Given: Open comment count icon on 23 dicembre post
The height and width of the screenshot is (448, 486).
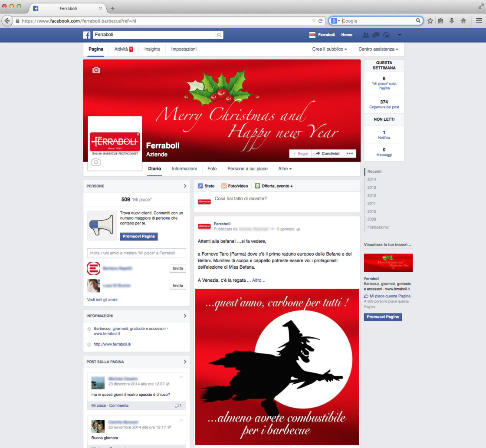Looking at the screenshot, I should pyautogui.click(x=178, y=405).
